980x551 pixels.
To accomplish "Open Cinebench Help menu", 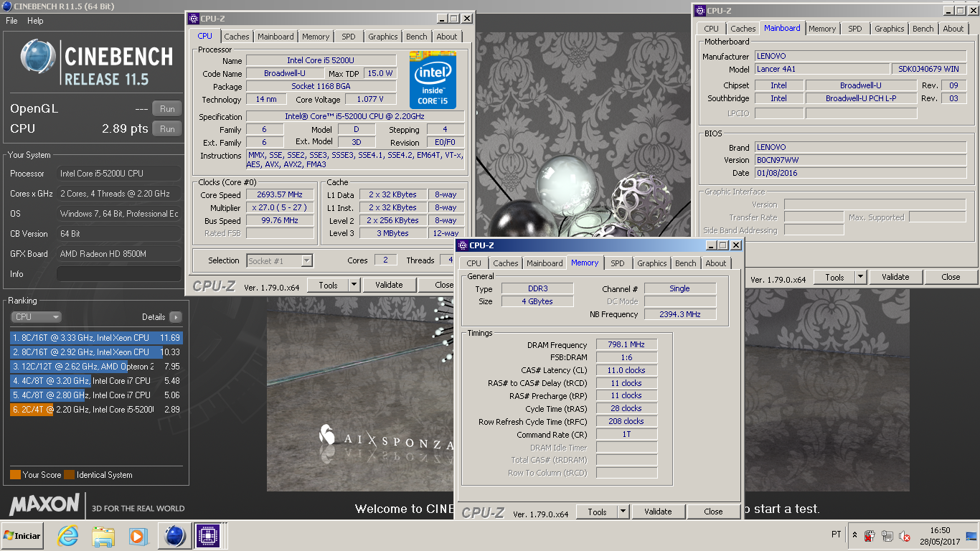I will [35, 21].
